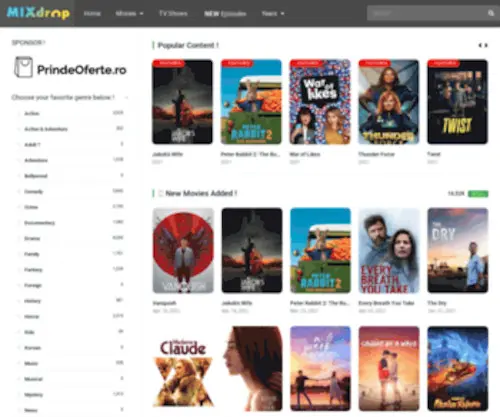
Task: Select the Crime genre
Action: (31, 207)
